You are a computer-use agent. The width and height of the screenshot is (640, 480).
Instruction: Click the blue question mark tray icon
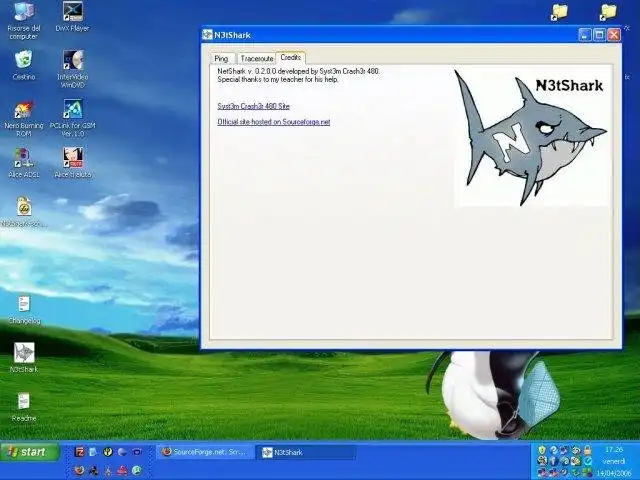click(553, 450)
